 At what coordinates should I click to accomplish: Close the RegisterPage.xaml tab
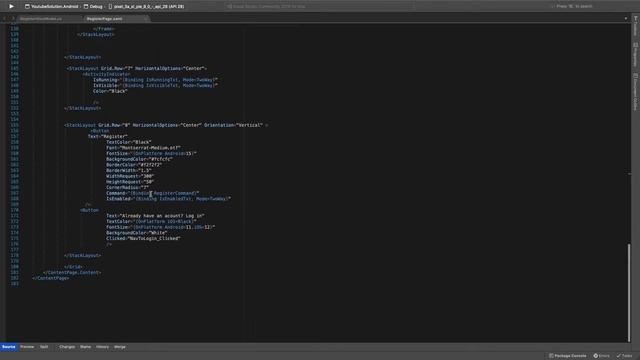(x=146, y=19)
